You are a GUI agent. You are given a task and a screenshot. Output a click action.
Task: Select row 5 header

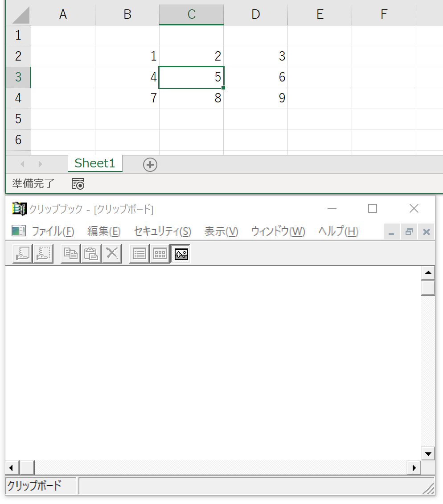(x=18, y=119)
